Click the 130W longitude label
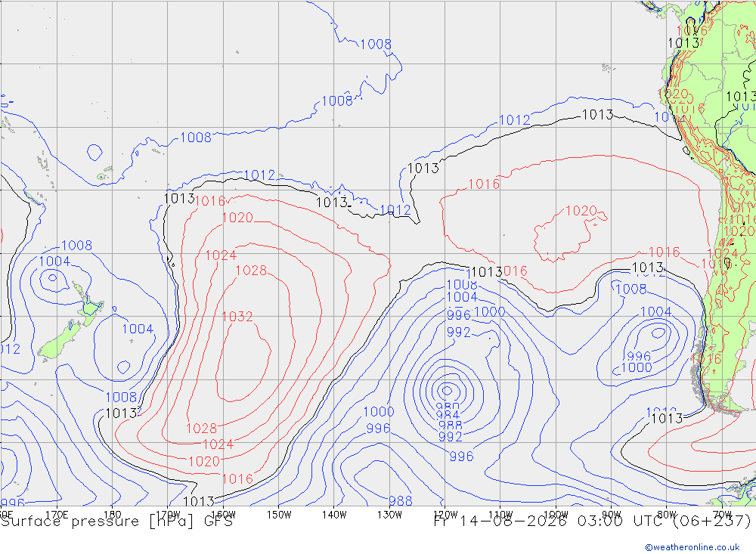The height and width of the screenshot is (554, 756). tap(389, 515)
